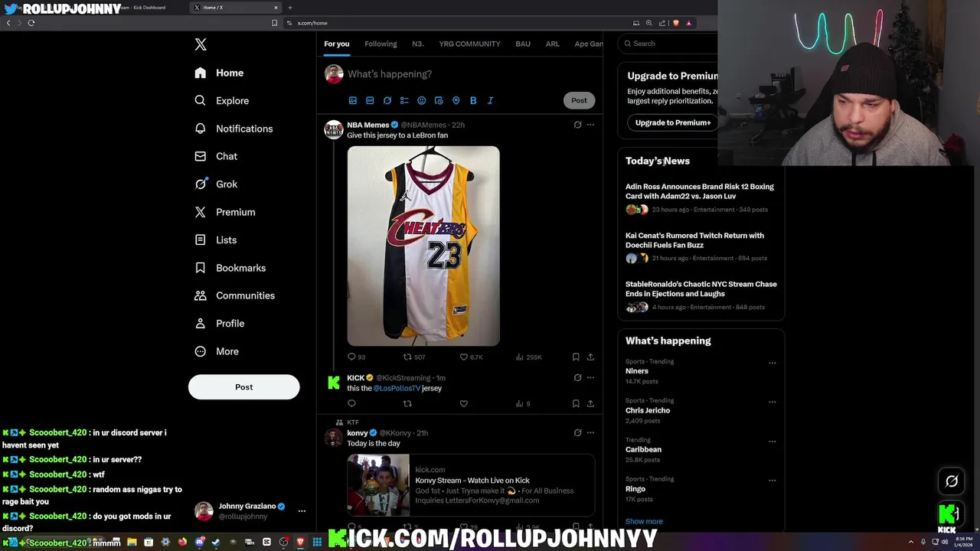
Task: Open Communities from the sidebar
Action: 234,295
